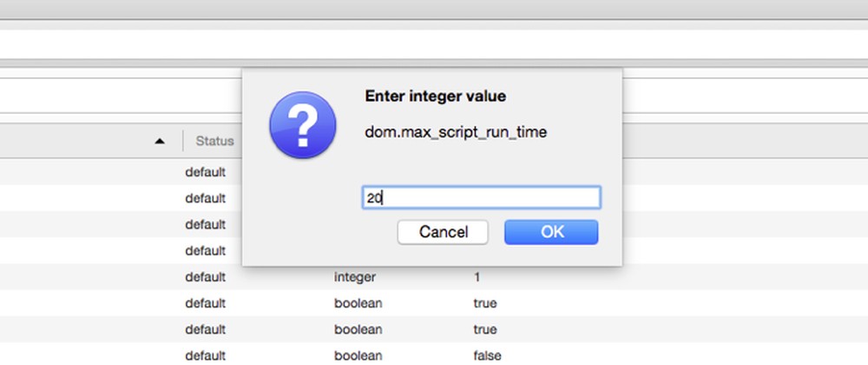Select the Status column header
Image resolution: width=868 pixels, height=365 pixels.
point(214,141)
